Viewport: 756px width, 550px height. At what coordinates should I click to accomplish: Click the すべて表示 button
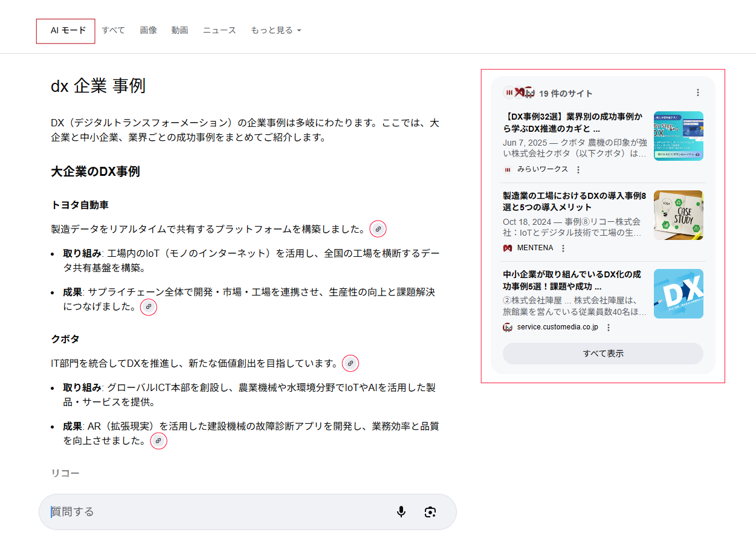pos(603,354)
